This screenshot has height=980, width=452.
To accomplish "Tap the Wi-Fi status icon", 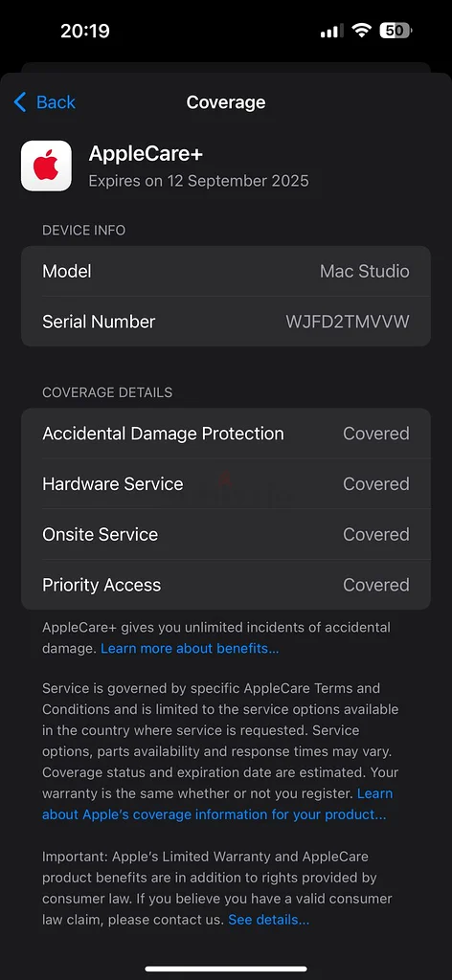I will [x=361, y=31].
